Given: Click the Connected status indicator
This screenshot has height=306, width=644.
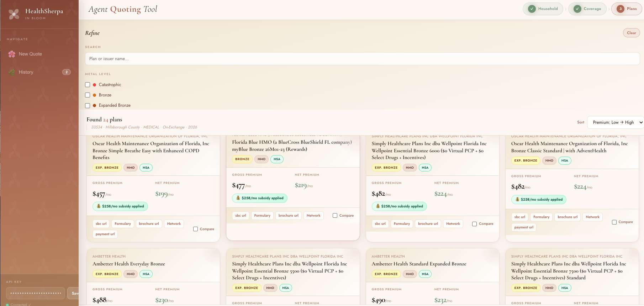Looking at the screenshot, I should tap(19, 305).
